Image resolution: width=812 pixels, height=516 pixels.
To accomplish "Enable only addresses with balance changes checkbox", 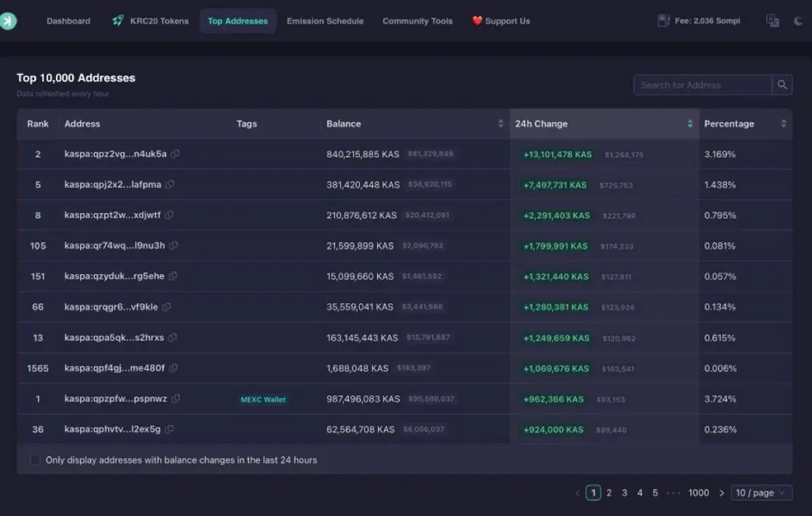I will tap(35, 460).
